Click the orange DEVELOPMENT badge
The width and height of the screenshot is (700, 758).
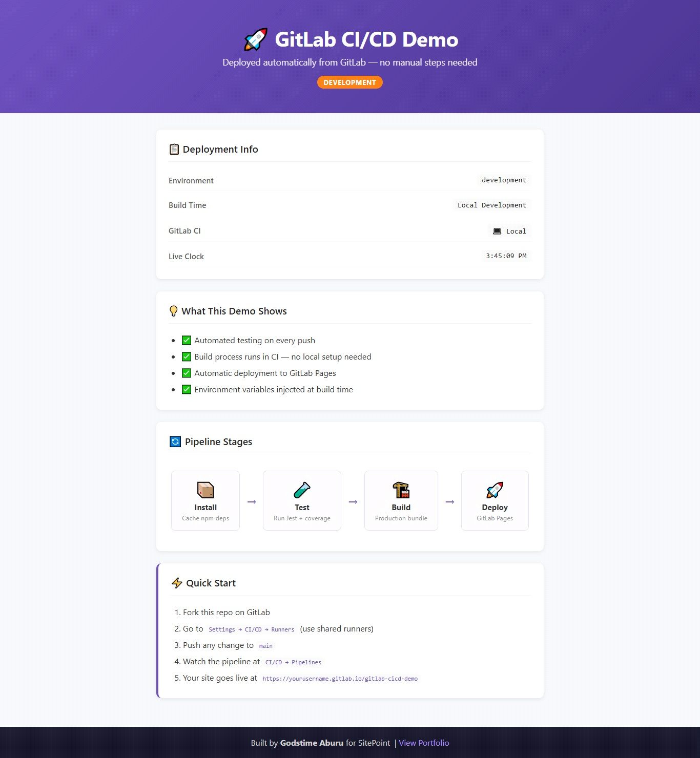tap(350, 82)
